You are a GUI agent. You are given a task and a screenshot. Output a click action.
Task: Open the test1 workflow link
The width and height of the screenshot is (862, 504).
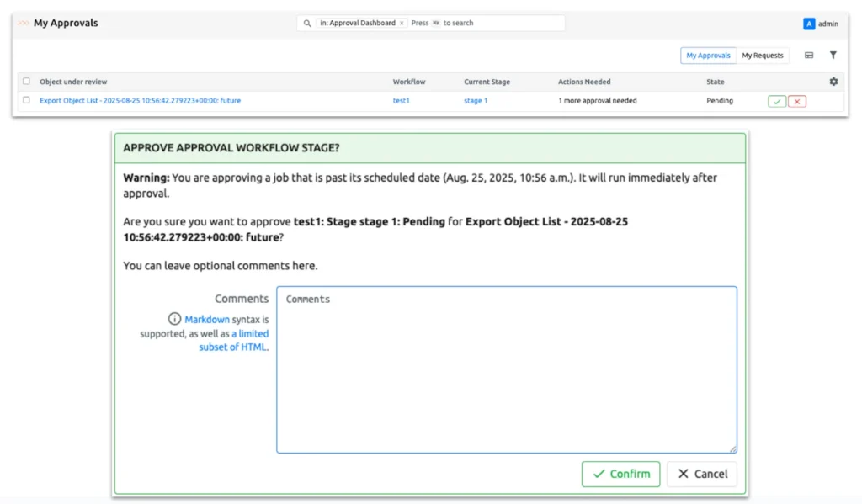402,100
